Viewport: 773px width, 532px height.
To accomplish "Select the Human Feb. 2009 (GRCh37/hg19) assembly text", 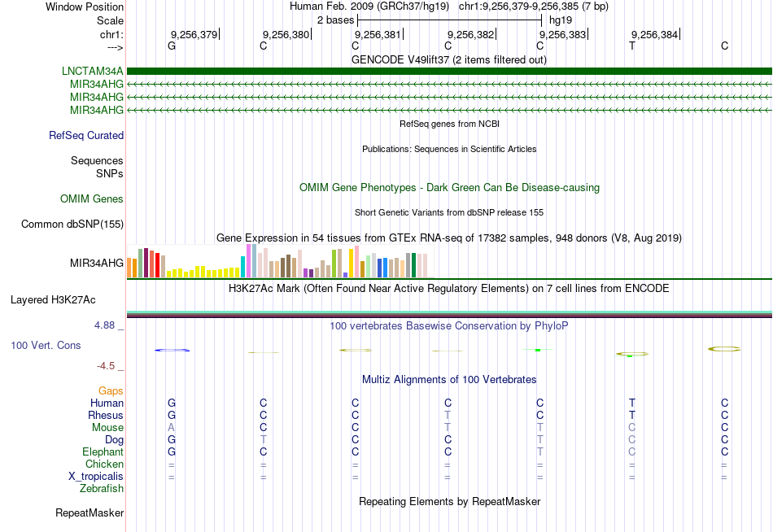I will (369, 7).
